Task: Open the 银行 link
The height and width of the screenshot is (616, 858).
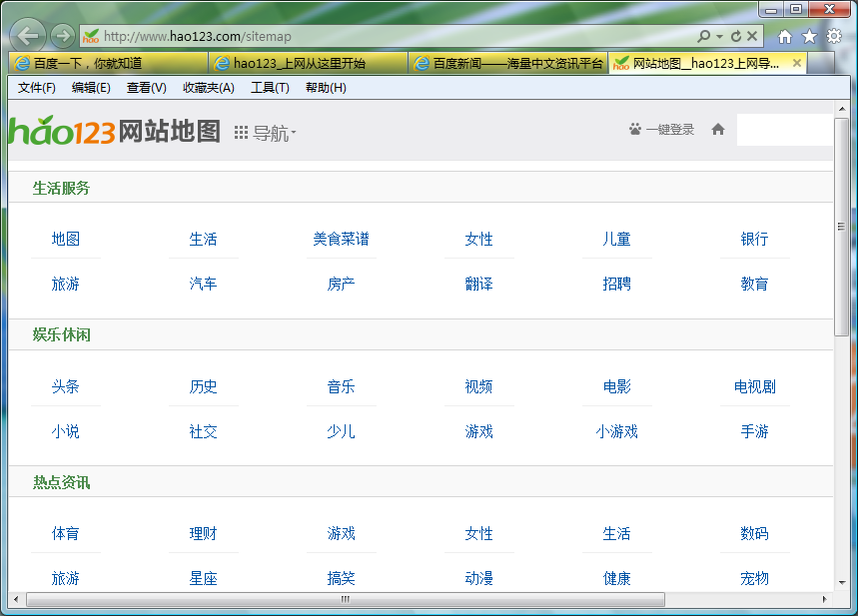Action: 754,239
